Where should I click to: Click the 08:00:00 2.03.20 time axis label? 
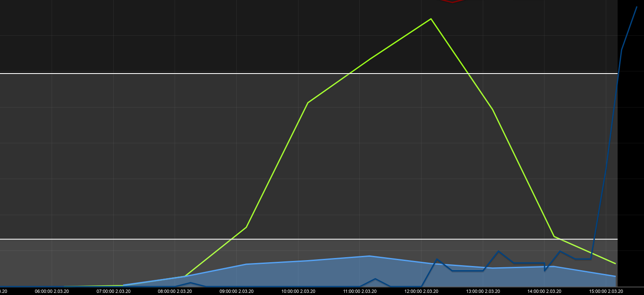pyautogui.click(x=175, y=291)
